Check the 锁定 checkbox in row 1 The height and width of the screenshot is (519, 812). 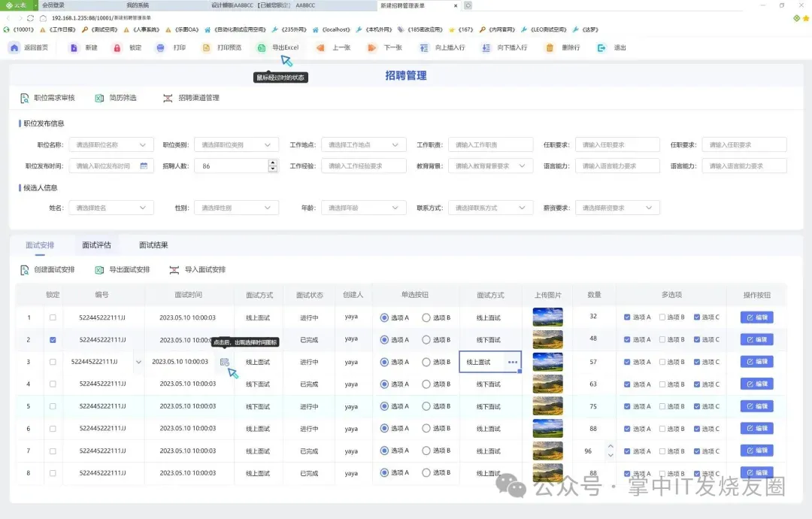53,317
